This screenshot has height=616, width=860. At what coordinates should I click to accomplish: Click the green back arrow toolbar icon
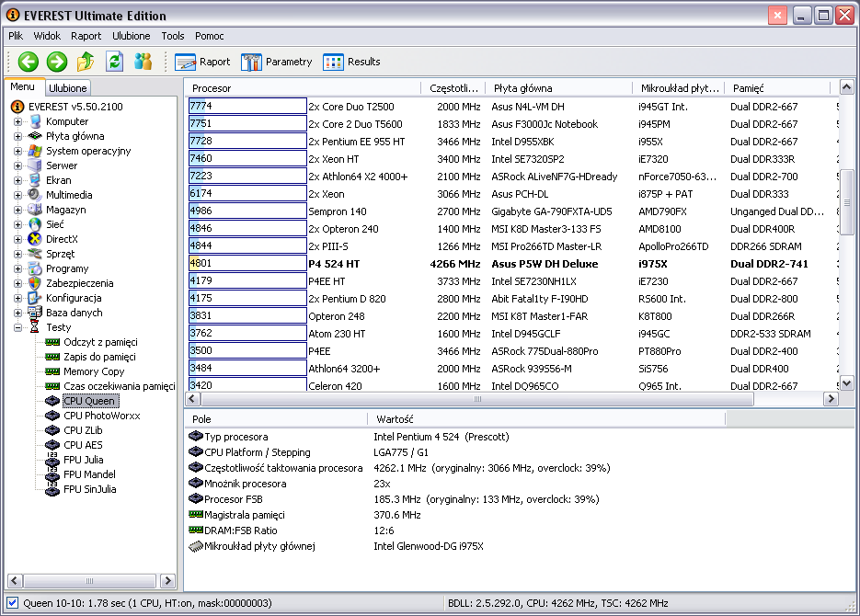click(28, 62)
